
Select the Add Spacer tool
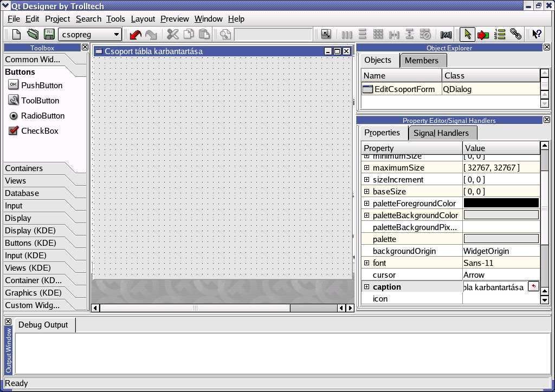click(x=446, y=34)
